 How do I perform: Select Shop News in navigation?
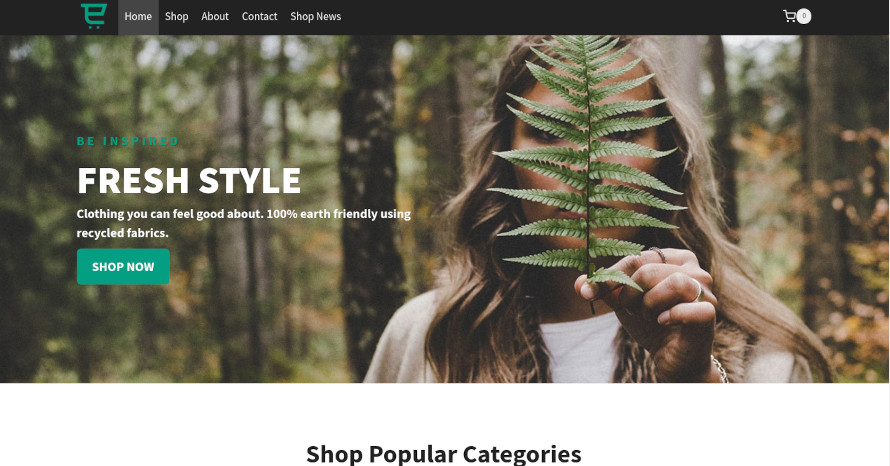[x=316, y=16]
